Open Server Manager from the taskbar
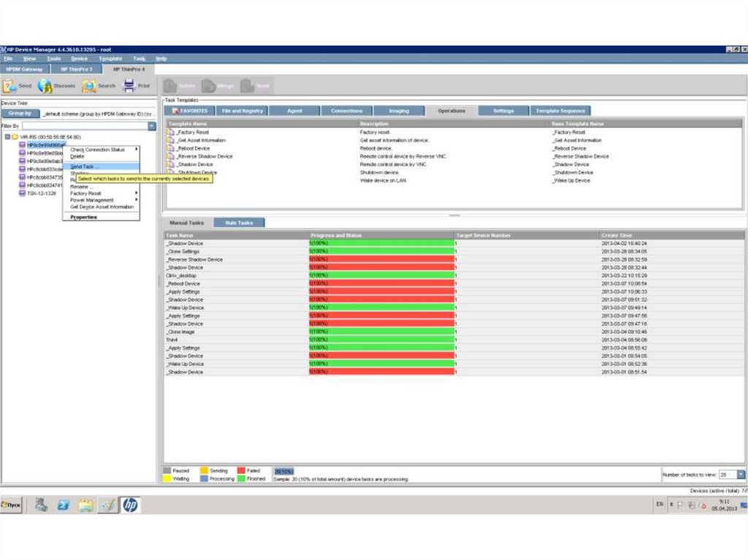 click(41, 505)
